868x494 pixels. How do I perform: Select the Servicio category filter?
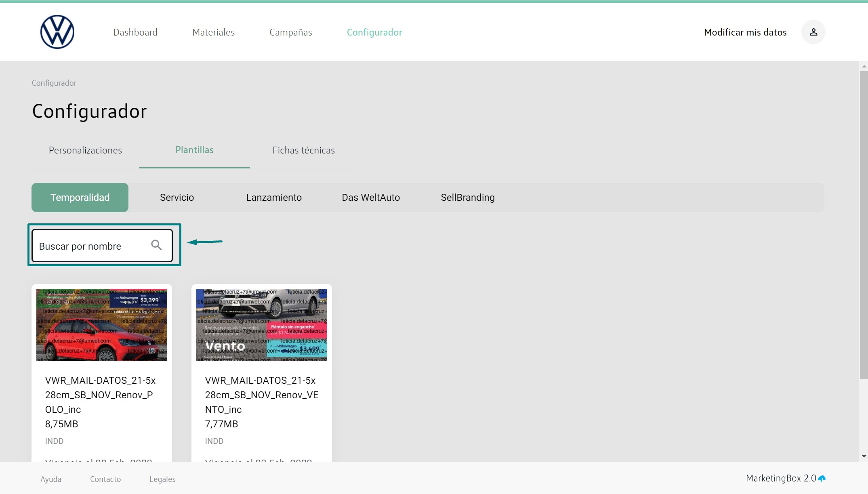click(177, 198)
